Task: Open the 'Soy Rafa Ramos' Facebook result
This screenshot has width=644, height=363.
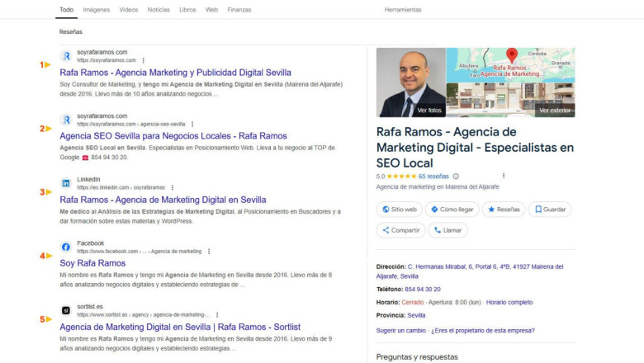Action: 92,263
